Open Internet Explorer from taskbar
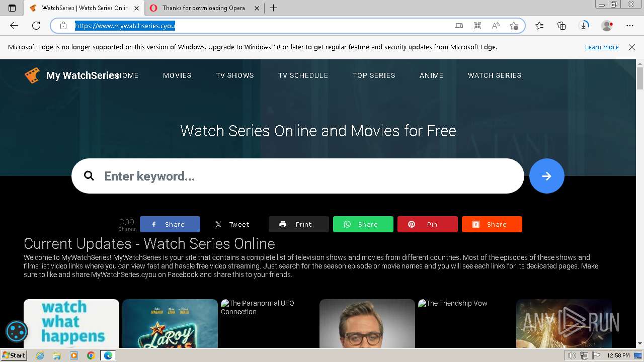 tap(40, 355)
